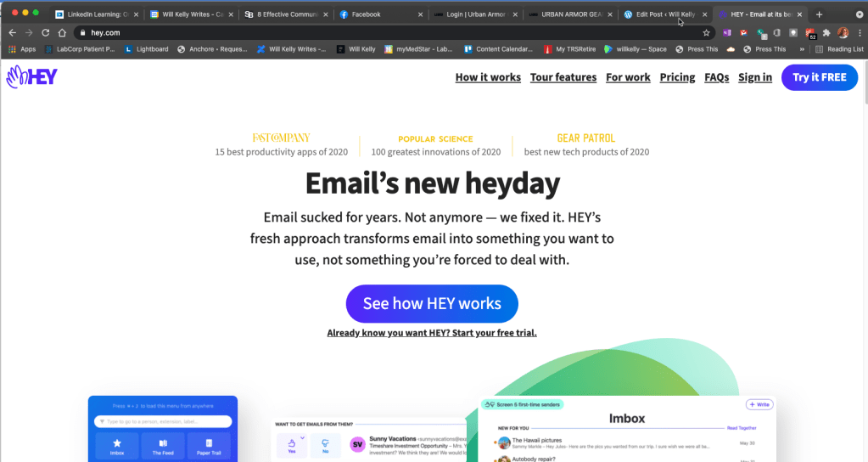Viewport: 868px width, 462px height.
Task: Open The Feed tile in HEY menu
Action: tap(163, 446)
